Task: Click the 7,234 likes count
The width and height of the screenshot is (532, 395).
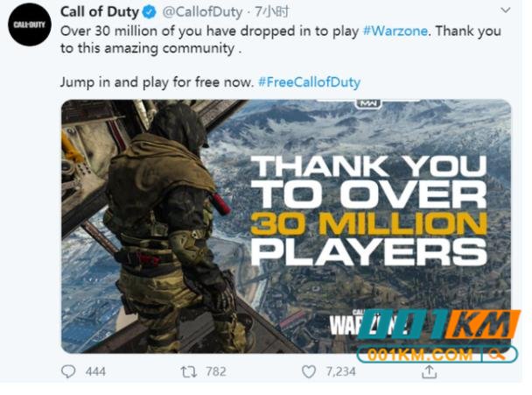Action: click(x=340, y=372)
